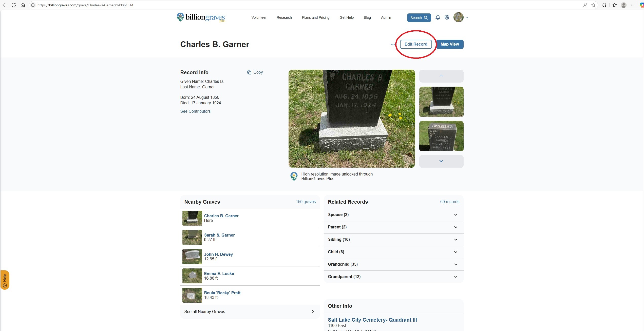
Task: Open the Sarah S. Garner grave link
Action: [219, 235]
